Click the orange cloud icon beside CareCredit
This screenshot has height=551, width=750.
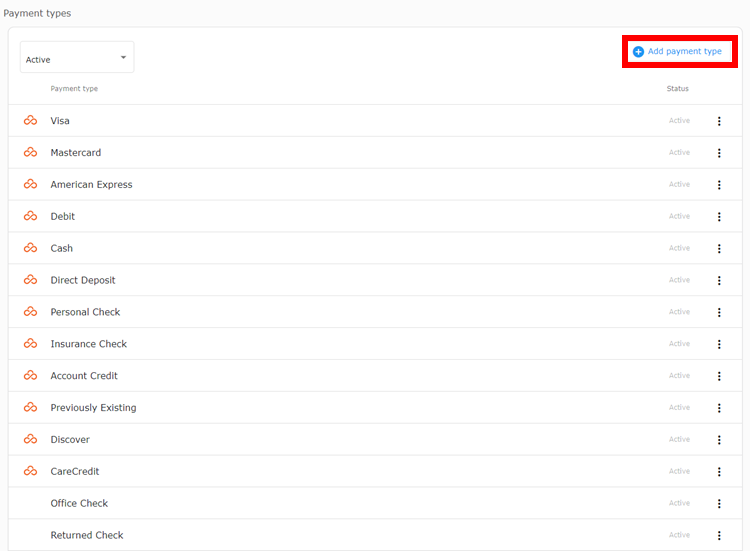click(x=30, y=471)
